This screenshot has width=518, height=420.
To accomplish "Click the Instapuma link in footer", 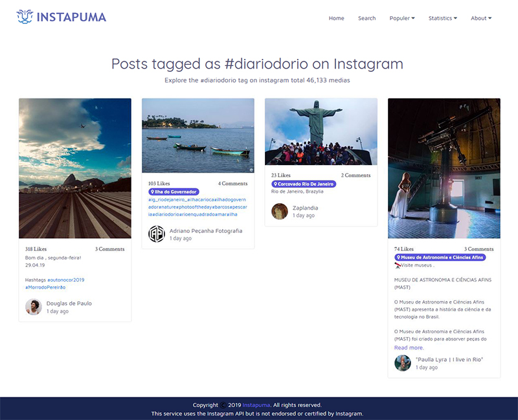I will 255,405.
